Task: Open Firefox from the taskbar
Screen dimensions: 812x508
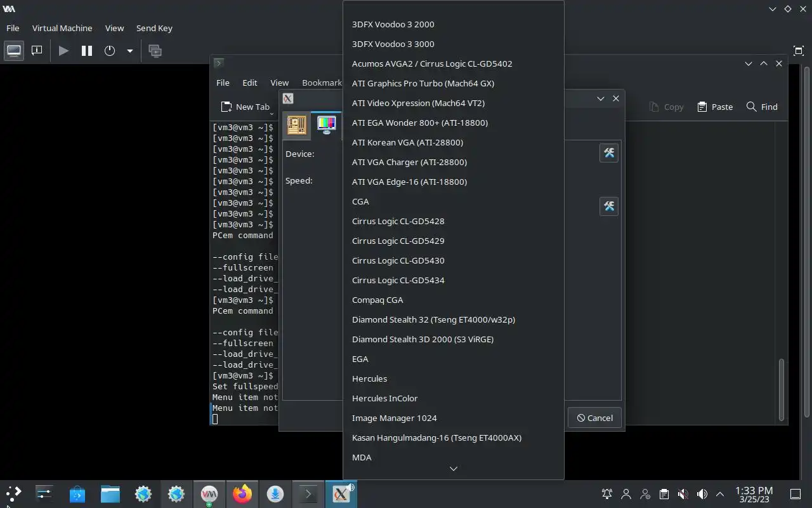Action: point(242,493)
